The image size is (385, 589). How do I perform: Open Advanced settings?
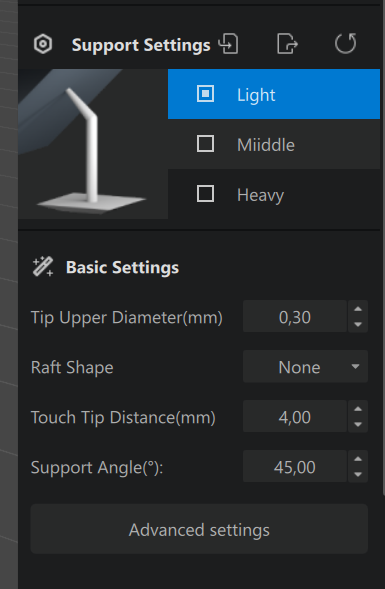point(199,529)
